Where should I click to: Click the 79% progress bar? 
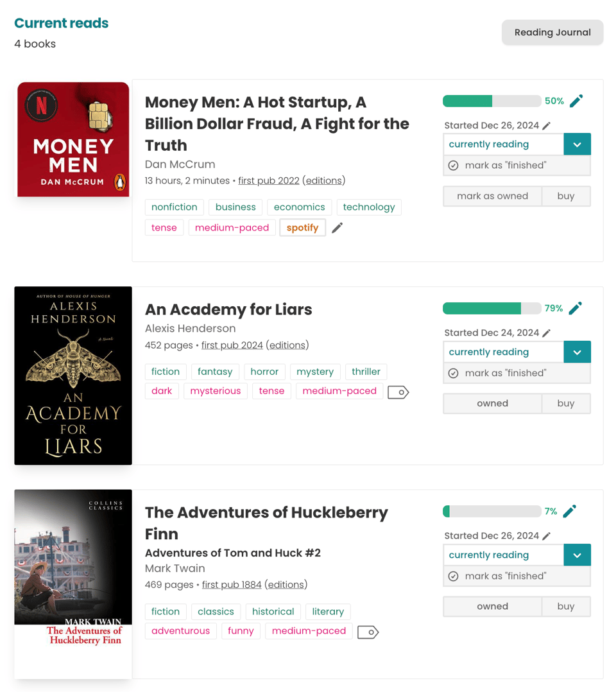492,309
